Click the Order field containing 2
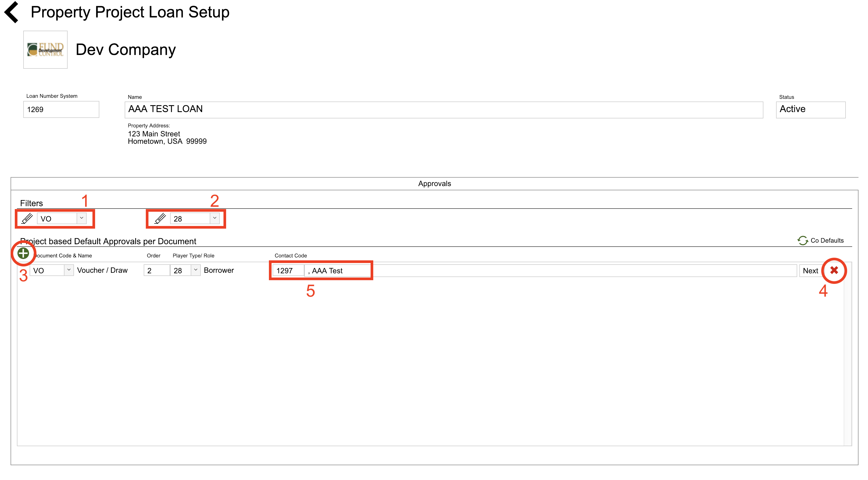Image resolution: width=868 pixels, height=480 pixels. click(x=156, y=271)
